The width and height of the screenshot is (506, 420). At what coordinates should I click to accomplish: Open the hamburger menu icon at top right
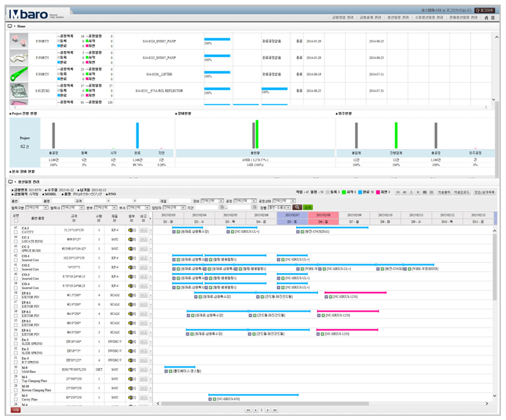point(493,17)
